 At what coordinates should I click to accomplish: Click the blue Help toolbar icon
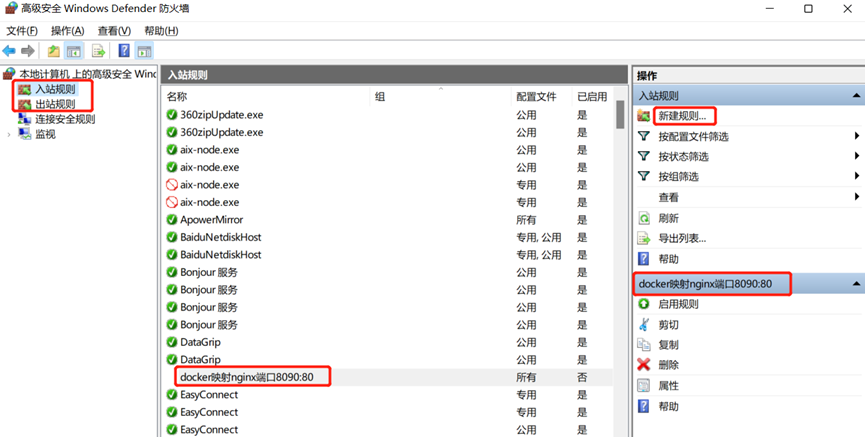124,51
